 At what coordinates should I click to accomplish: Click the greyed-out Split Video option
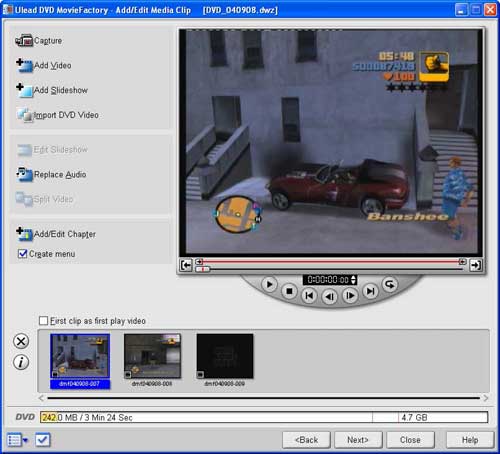(x=45, y=199)
